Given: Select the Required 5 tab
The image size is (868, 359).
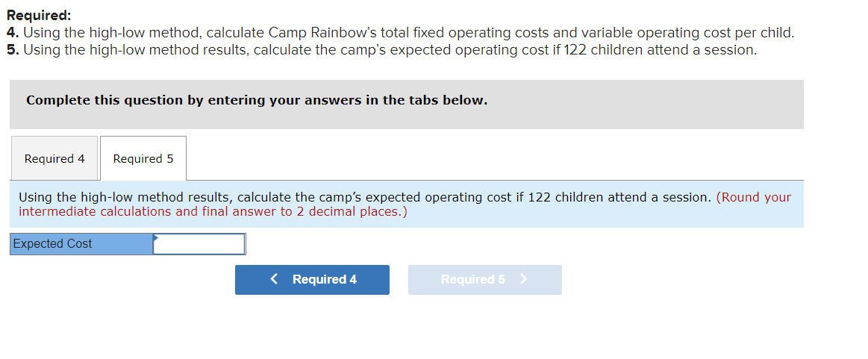Looking at the screenshot, I should pos(143,158).
